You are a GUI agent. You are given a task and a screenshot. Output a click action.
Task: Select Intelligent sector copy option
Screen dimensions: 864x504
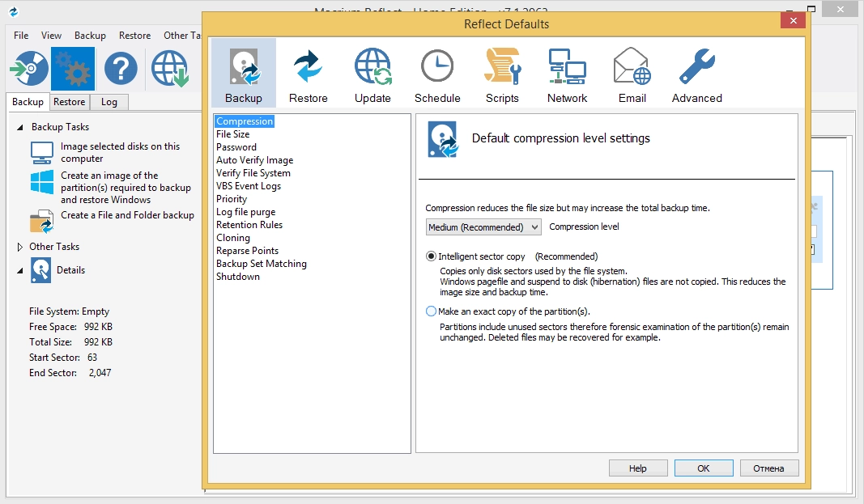[432, 256]
